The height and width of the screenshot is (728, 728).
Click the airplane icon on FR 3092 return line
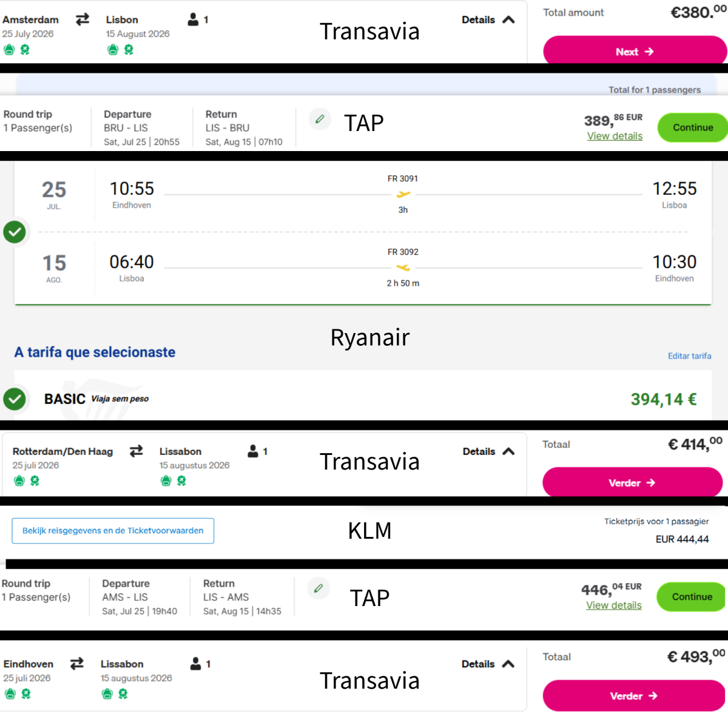tap(403, 267)
